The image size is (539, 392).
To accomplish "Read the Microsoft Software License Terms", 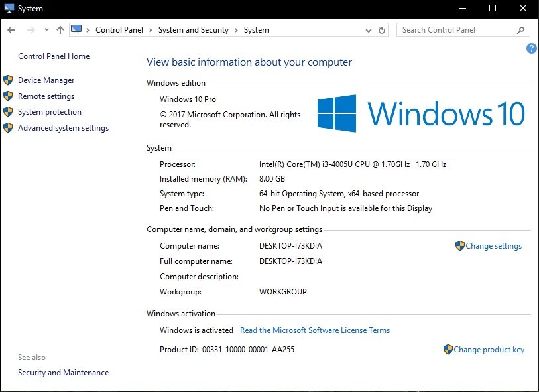I will coord(315,330).
